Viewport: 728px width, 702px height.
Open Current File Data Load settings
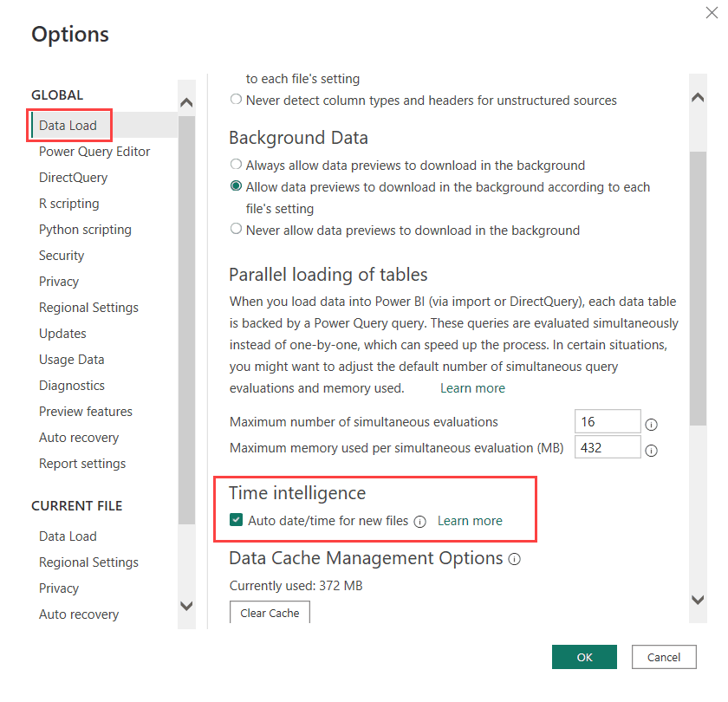pos(68,536)
